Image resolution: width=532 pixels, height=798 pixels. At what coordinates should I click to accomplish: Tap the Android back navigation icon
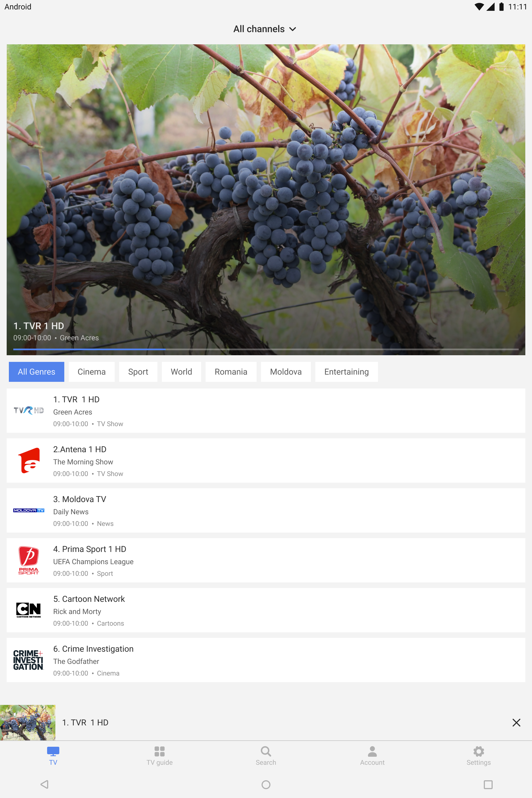[x=44, y=784]
